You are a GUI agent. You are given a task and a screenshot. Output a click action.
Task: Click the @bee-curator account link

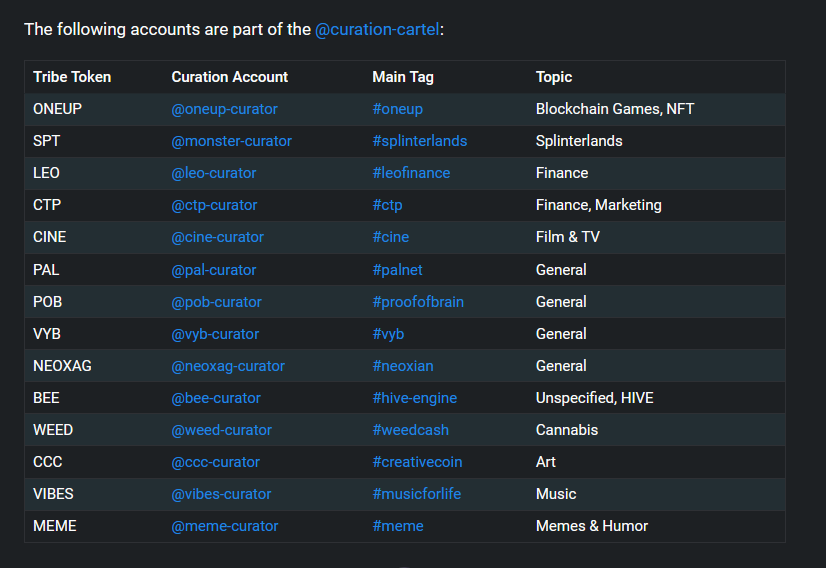pyautogui.click(x=216, y=398)
